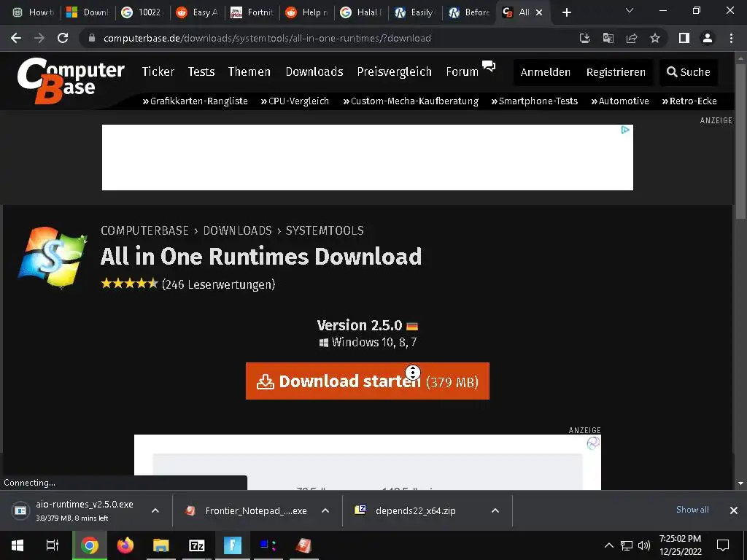747x560 pixels.
Task: Switch to the 'How t' browser tab
Action: click(34, 12)
